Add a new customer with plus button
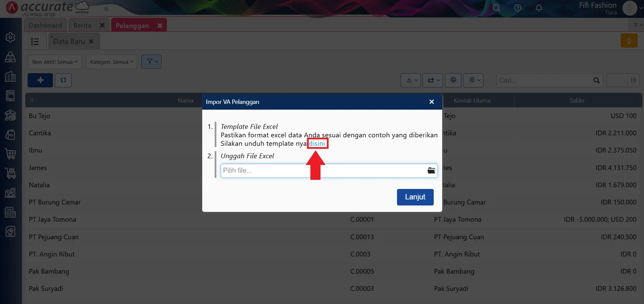The height and width of the screenshot is (304, 644). coord(40,80)
